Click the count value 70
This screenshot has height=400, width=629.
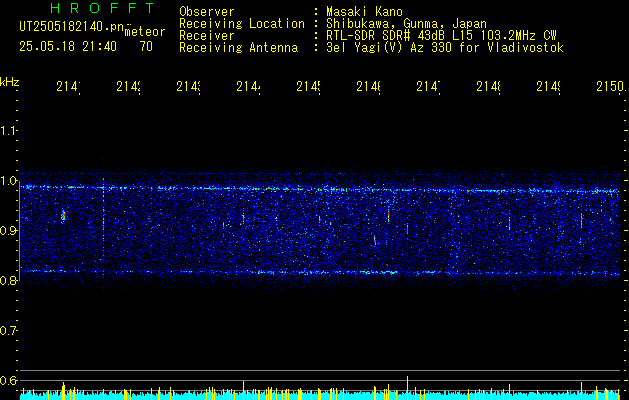pos(146,47)
